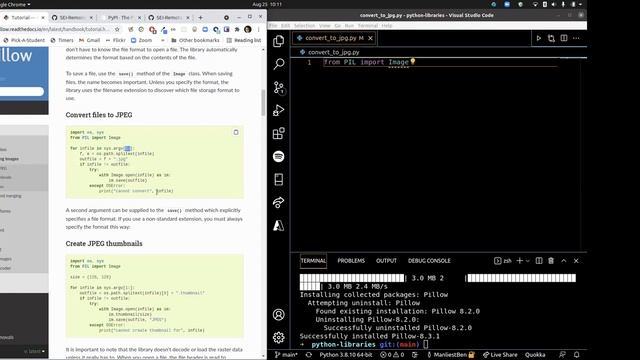Viewport: 640px width, 360px height.
Task: Click Quokka in status bar
Action: pos(535,355)
